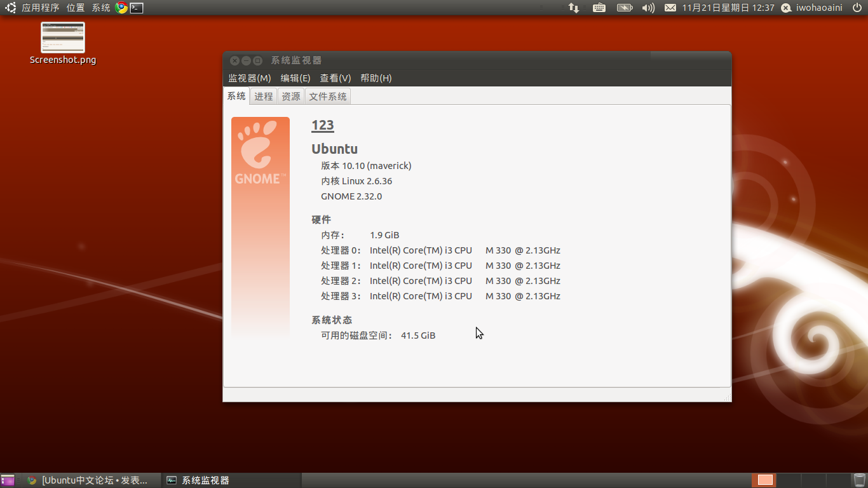The image size is (868, 488).
Task: Minimize the System Monitor window
Action: point(246,60)
